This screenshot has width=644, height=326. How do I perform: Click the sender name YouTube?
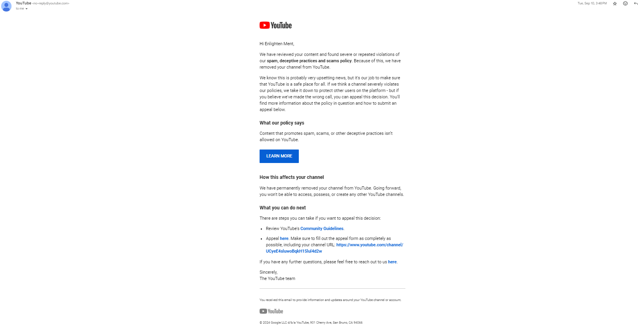coord(23,3)
